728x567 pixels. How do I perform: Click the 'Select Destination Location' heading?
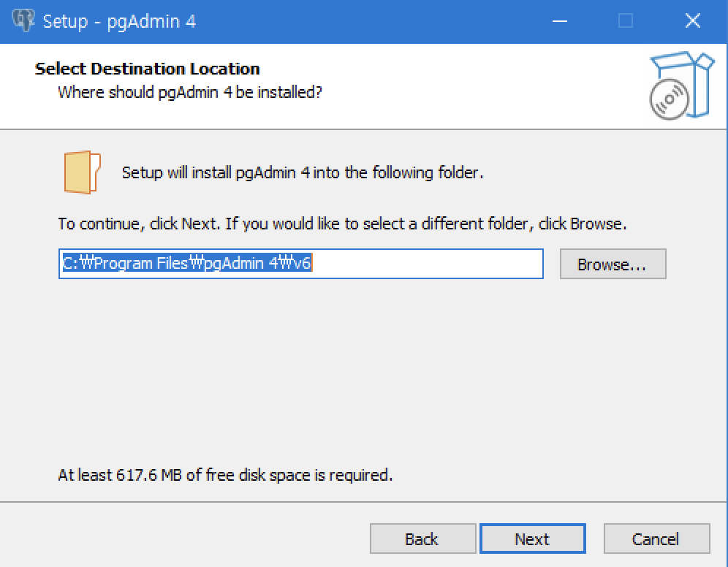(147, 69)
